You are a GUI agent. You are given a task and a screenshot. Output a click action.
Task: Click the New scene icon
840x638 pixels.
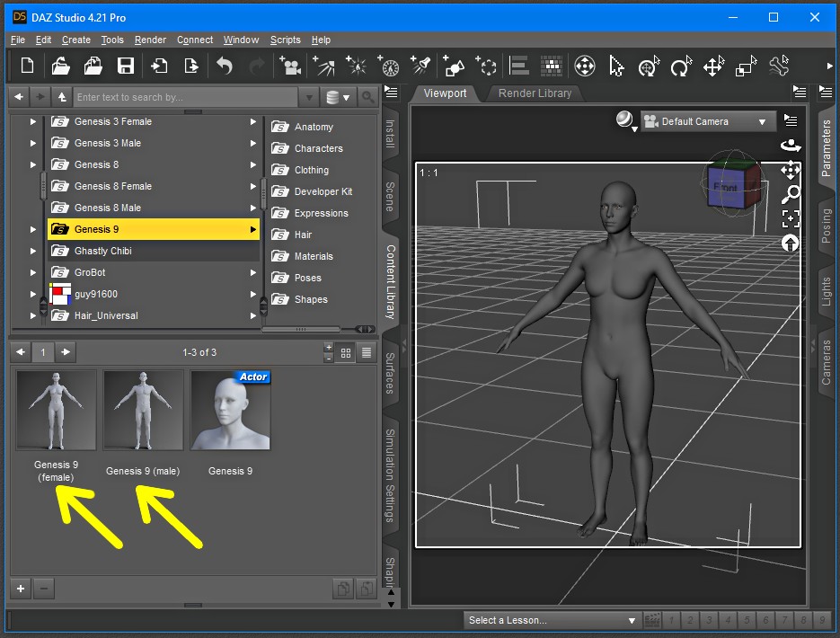point(27,66)
